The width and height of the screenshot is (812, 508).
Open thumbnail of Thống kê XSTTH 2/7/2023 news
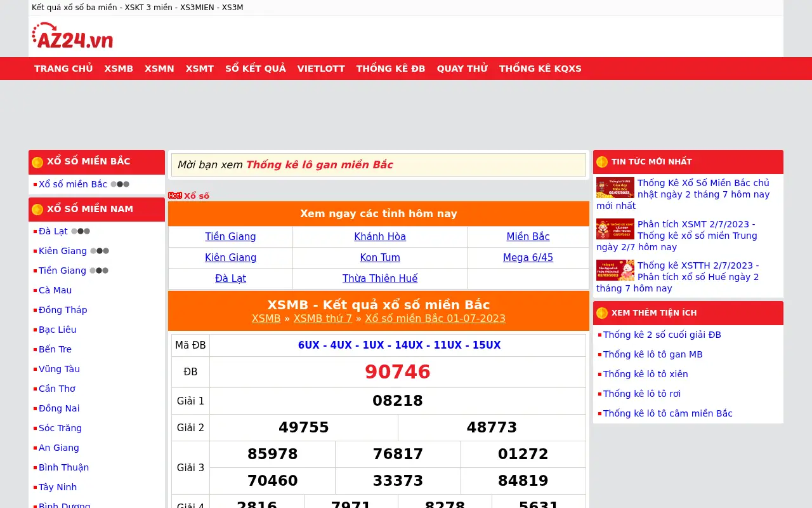point(615,271)
